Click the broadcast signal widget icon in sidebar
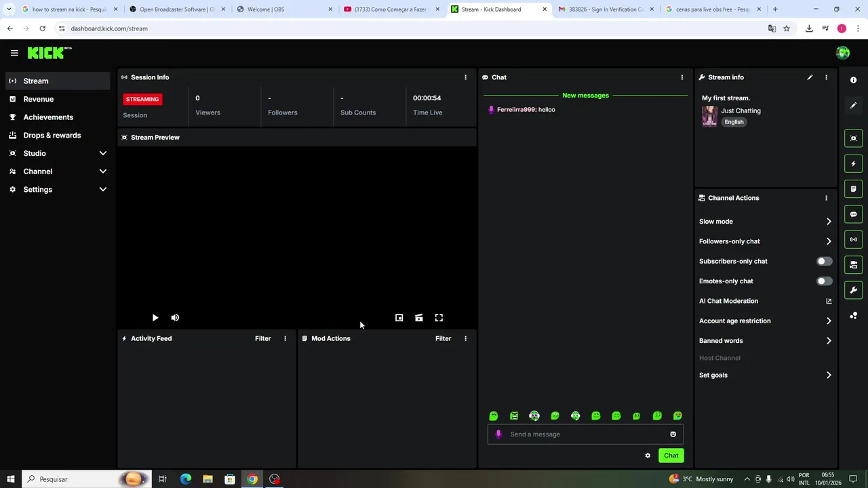The height and width of the screenshot is (488, 868). click(x=853, y=239)
